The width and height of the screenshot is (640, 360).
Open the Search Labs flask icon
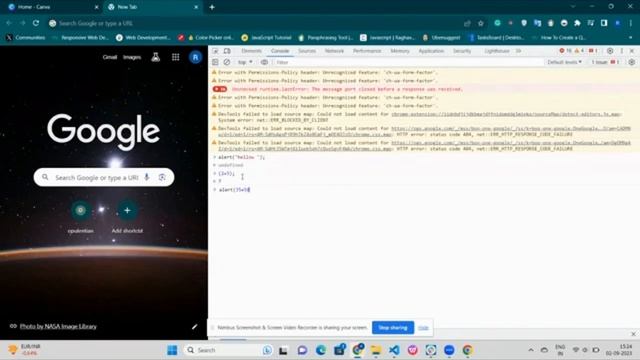pyautogui.click(x=156, y=57)
